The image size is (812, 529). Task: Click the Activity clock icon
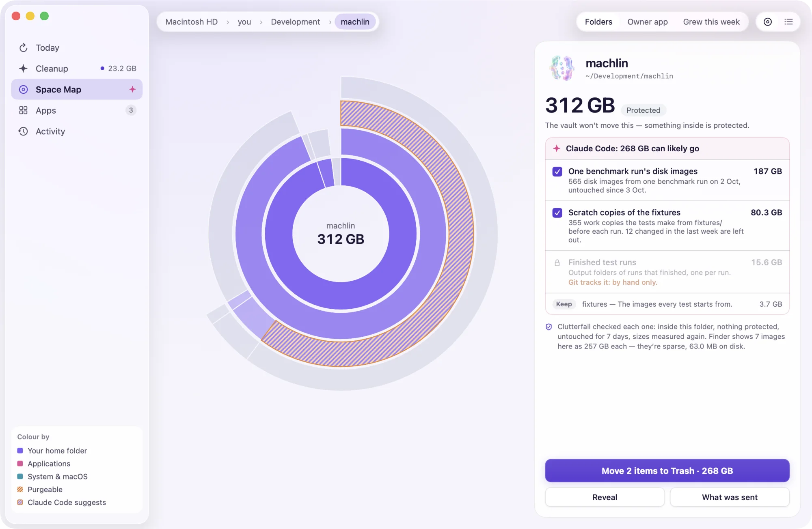[23, 131]
